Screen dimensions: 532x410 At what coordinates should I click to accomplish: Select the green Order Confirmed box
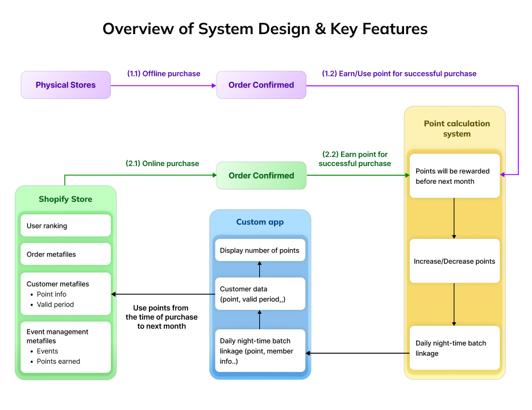[x=261, y=176]
